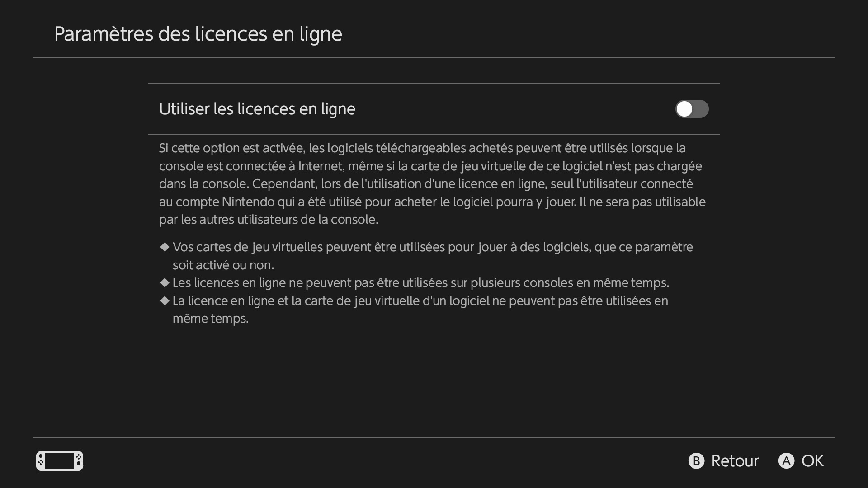Tap the circled B button icon
This screenshot has width=868, height=488.
pos(696,461)
